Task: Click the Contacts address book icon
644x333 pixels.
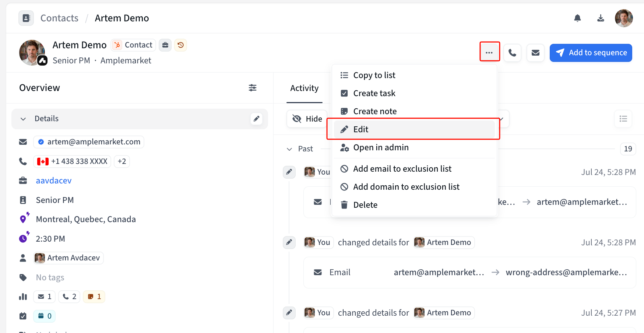Action: (26, 18)
